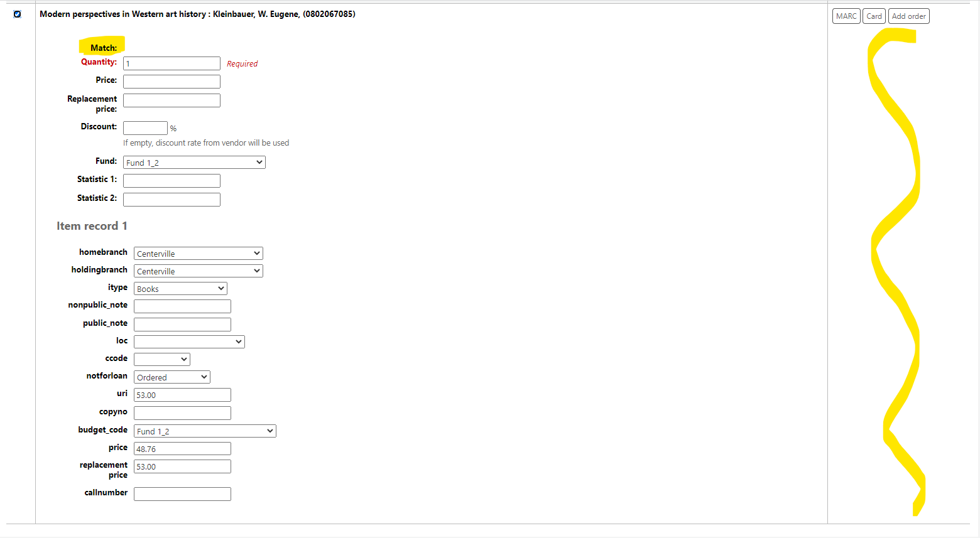This screenshot has width=980, height=538.
Task: Open the loc location dropdown
Action: click(189, 342)
